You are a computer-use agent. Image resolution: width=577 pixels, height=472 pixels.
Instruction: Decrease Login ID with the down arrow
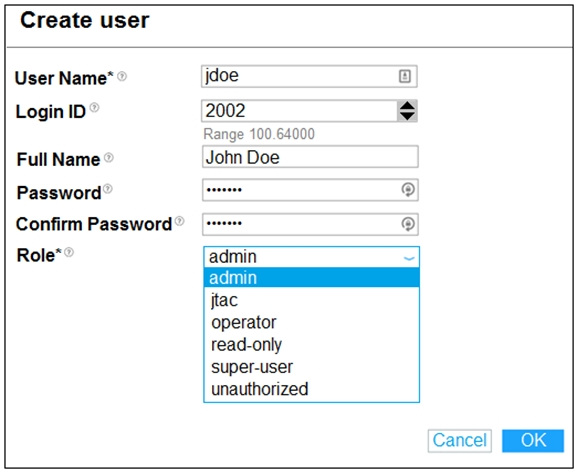pyautogui.click(x=407, y=116)
